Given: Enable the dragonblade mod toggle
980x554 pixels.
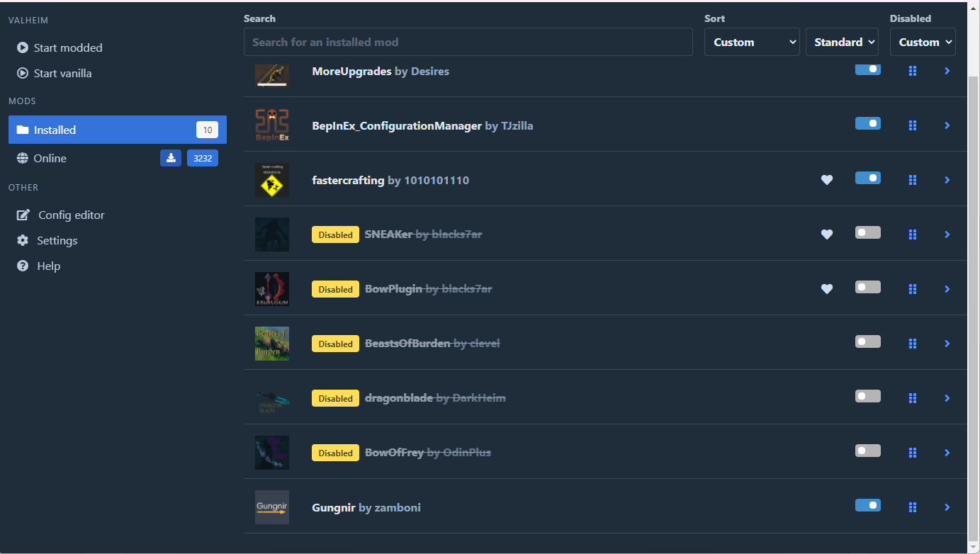Looking at the screenshot, I should 868,396.
